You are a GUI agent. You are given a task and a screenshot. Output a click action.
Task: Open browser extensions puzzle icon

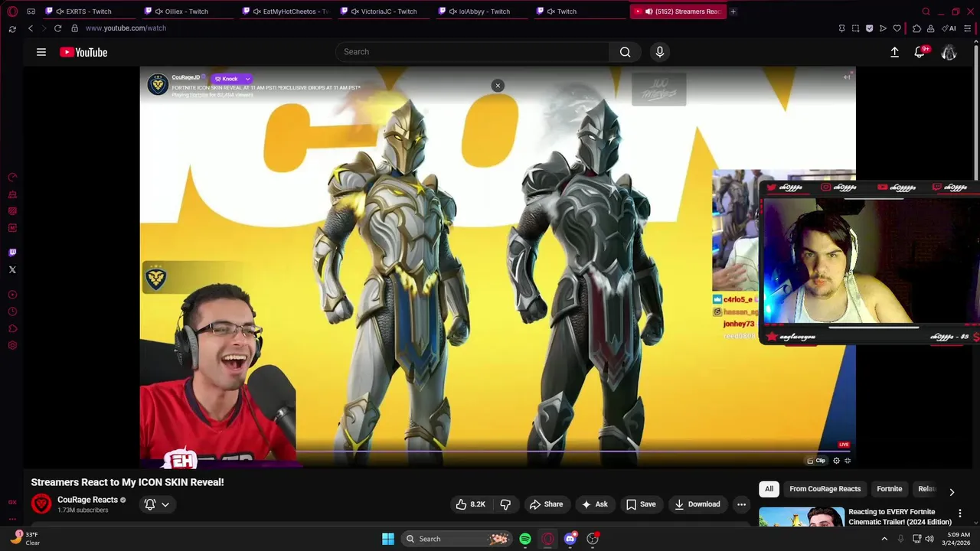(916, 28)
